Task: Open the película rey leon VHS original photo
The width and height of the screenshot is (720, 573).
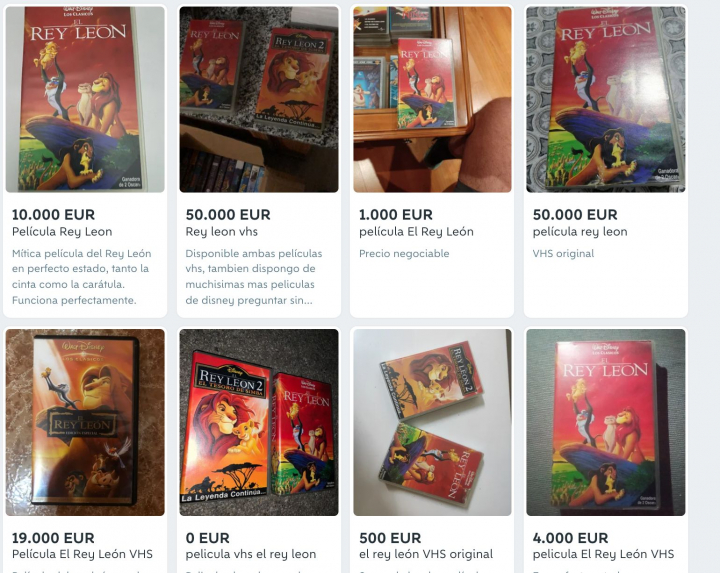Action: click(606, 99)
